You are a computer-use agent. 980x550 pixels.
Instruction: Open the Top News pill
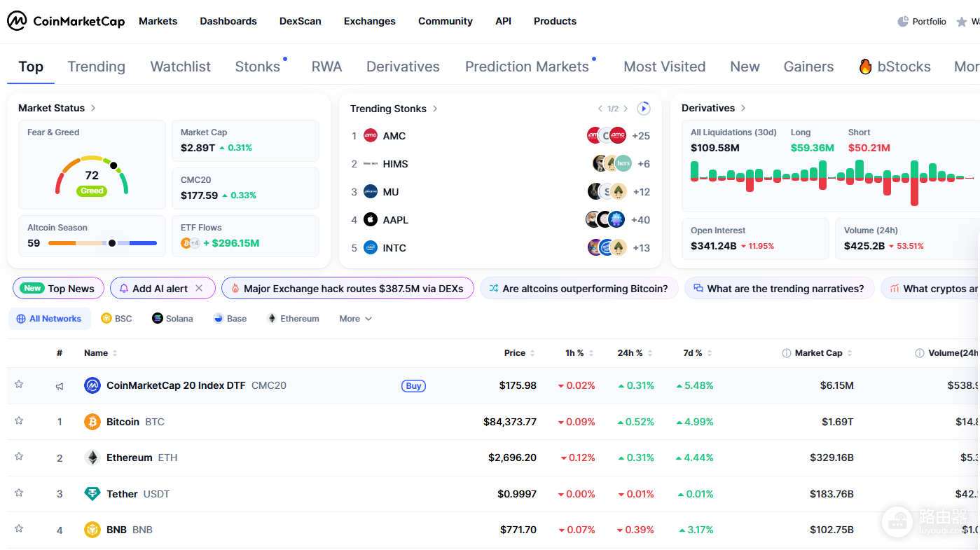58,289
